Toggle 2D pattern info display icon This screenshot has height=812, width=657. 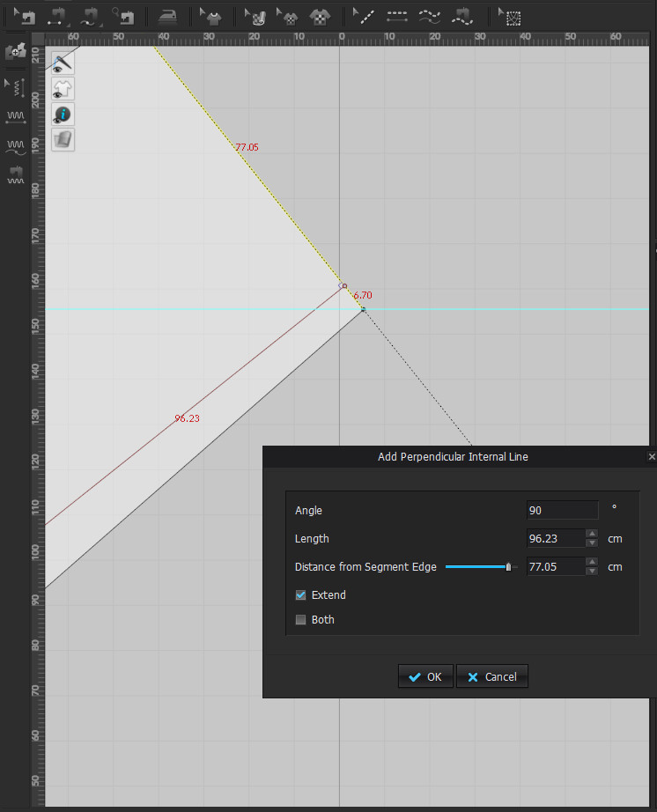pos(63,114)
